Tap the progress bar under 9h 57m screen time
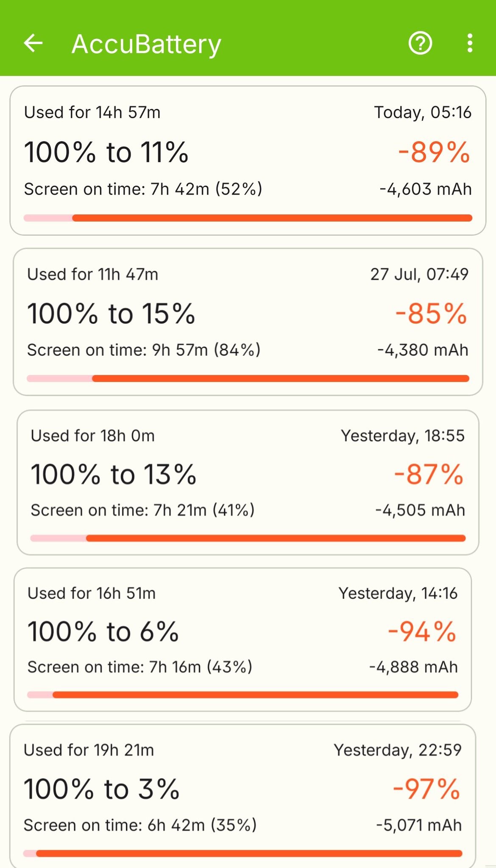Image resolution: width=496 pixels, height=868 pixels. coord(248,378)
